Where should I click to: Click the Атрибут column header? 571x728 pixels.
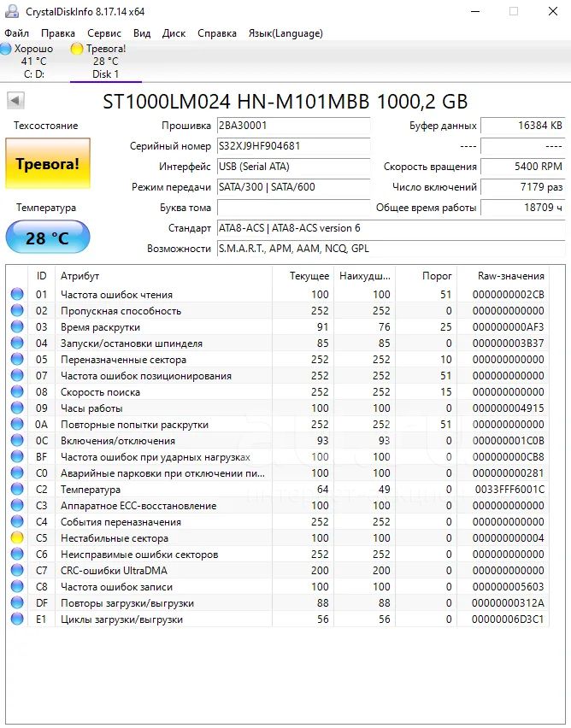(x=163, y=276)
